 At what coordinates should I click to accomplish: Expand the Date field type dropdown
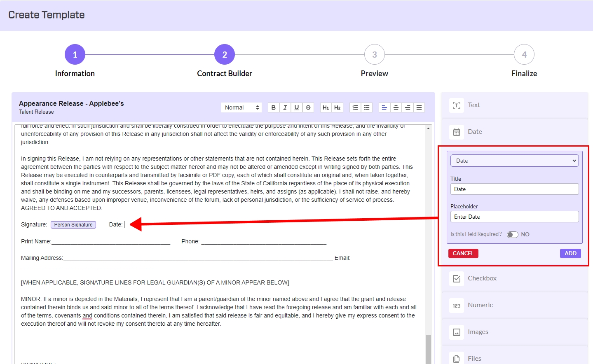[514, 161]
